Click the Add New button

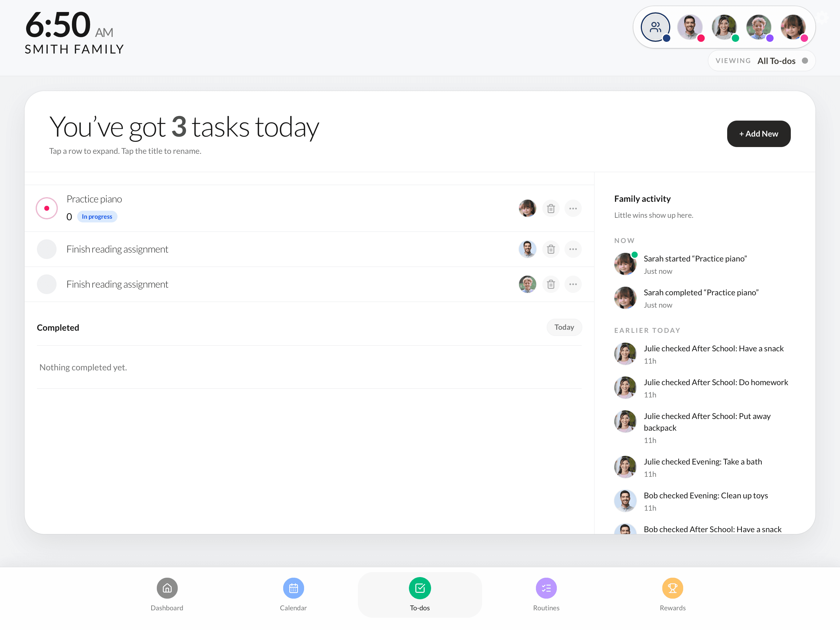[758, 134]
